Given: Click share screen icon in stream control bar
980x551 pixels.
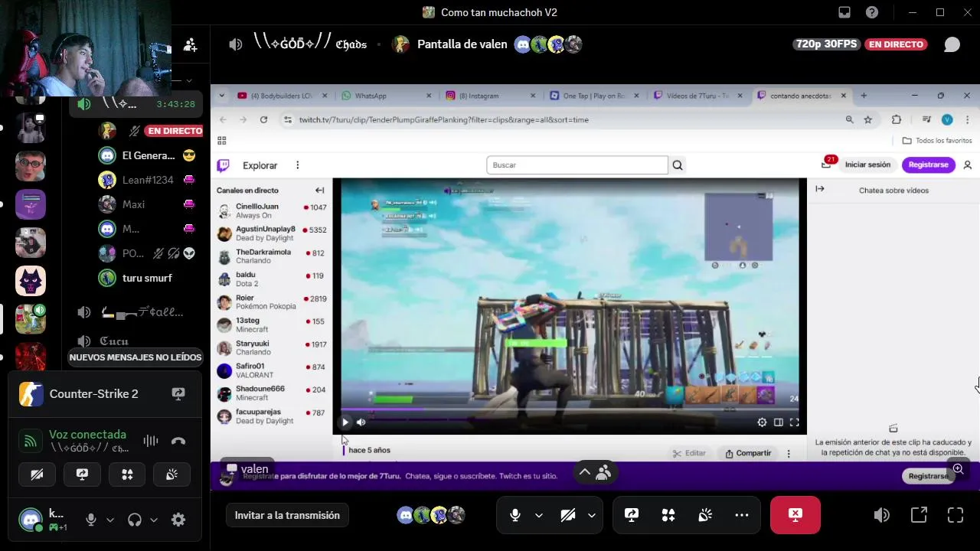Looking at the screenshot, I should (x=632, y=515).
